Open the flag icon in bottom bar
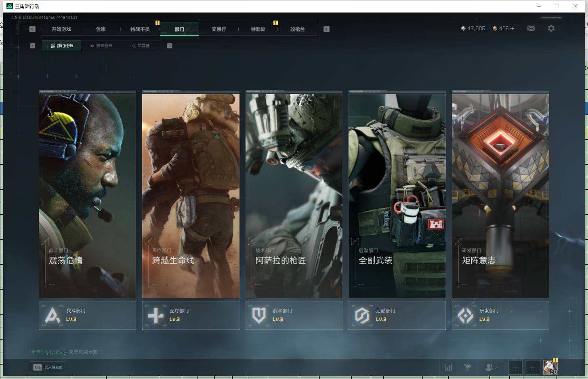 tap(468, 367)
